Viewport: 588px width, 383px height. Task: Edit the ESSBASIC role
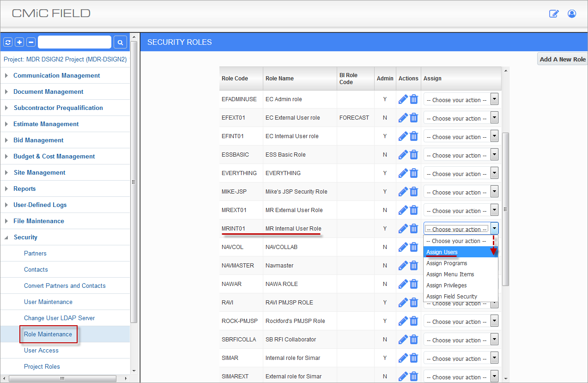pyautogui.click(x=403, y=155)
